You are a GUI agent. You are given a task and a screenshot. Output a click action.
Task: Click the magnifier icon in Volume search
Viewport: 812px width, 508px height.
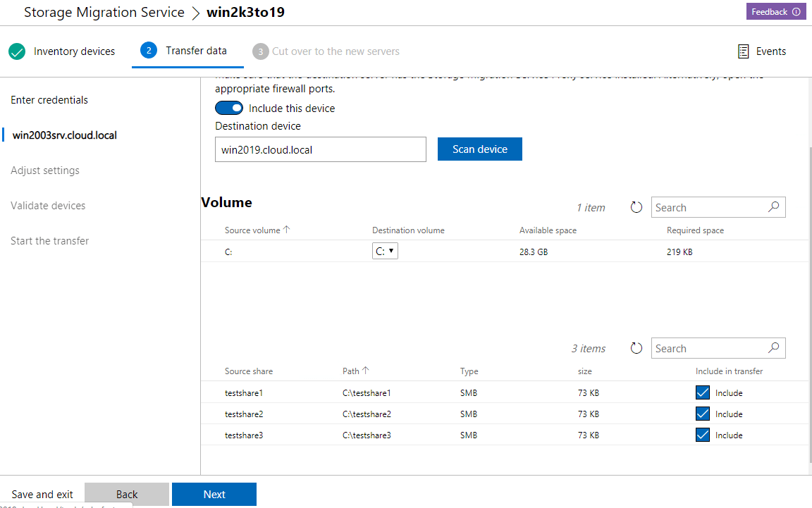point(773,207)
